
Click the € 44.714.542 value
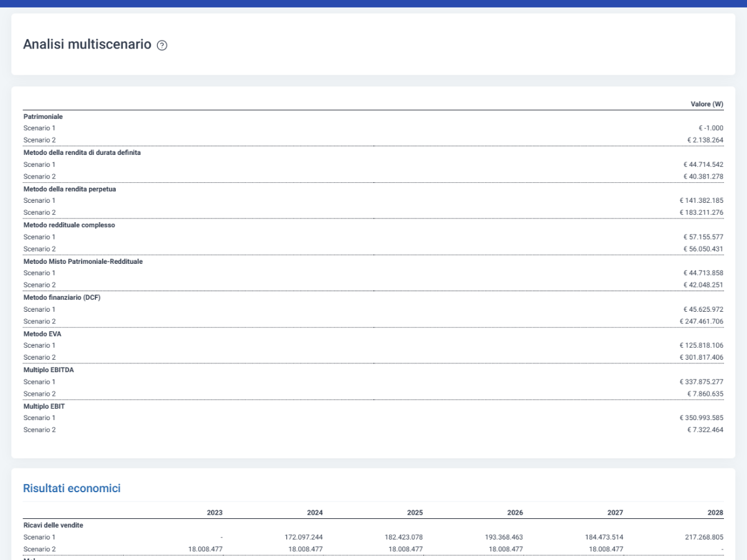(703, 164)
